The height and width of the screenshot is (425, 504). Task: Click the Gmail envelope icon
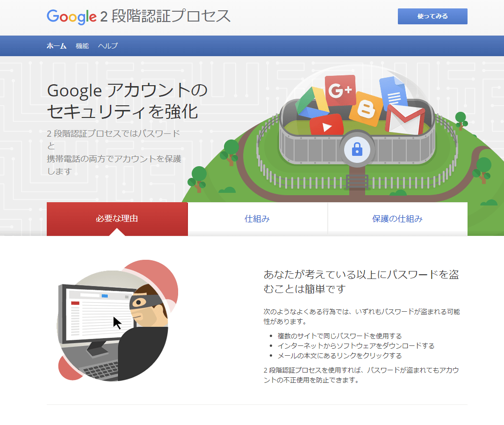pos(405,119)
